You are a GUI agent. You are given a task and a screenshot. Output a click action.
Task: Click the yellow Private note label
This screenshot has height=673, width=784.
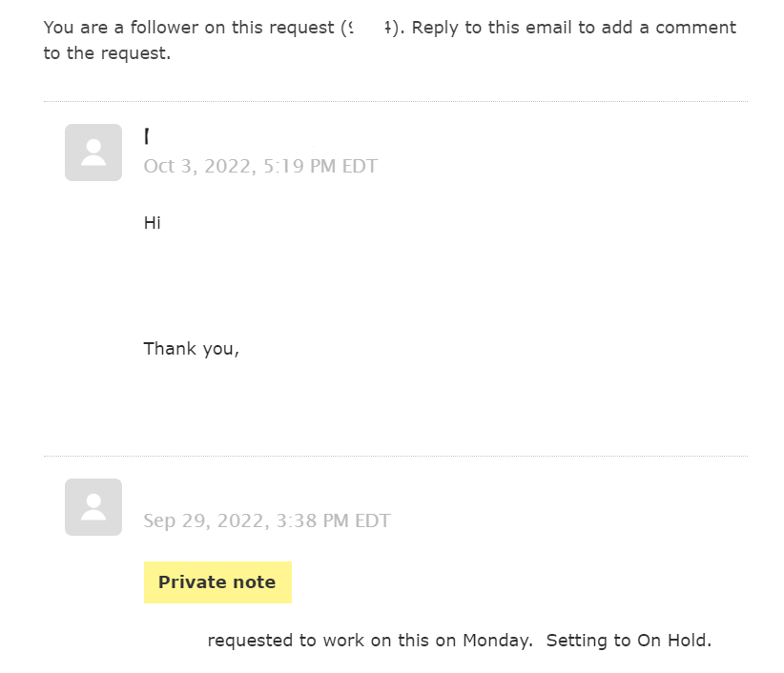[x=217, y=582]
